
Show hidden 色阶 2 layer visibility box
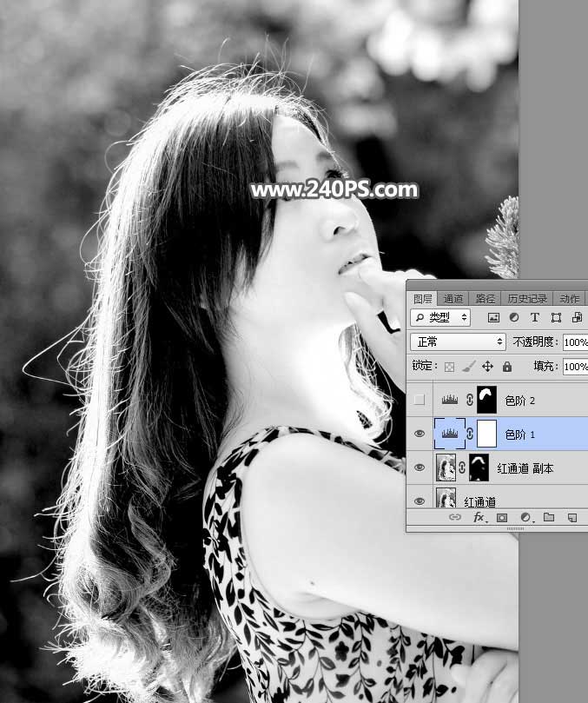pyautogui.click(x=419, y=400)
